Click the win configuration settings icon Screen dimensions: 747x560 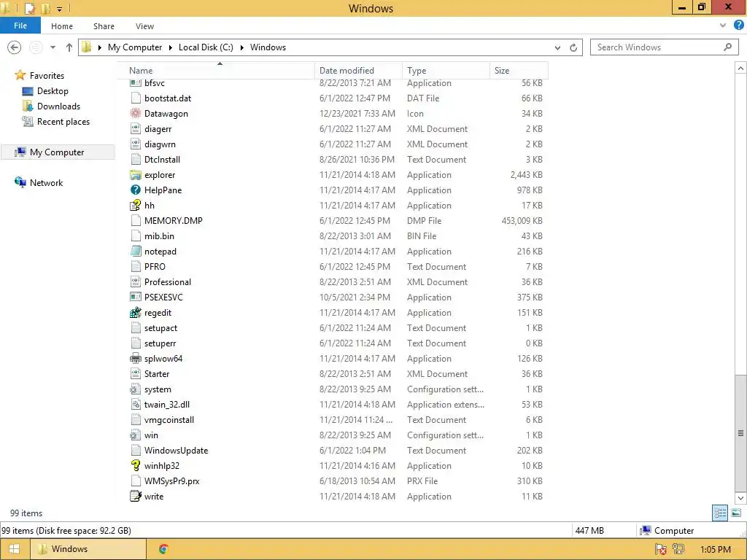[136, 435]
